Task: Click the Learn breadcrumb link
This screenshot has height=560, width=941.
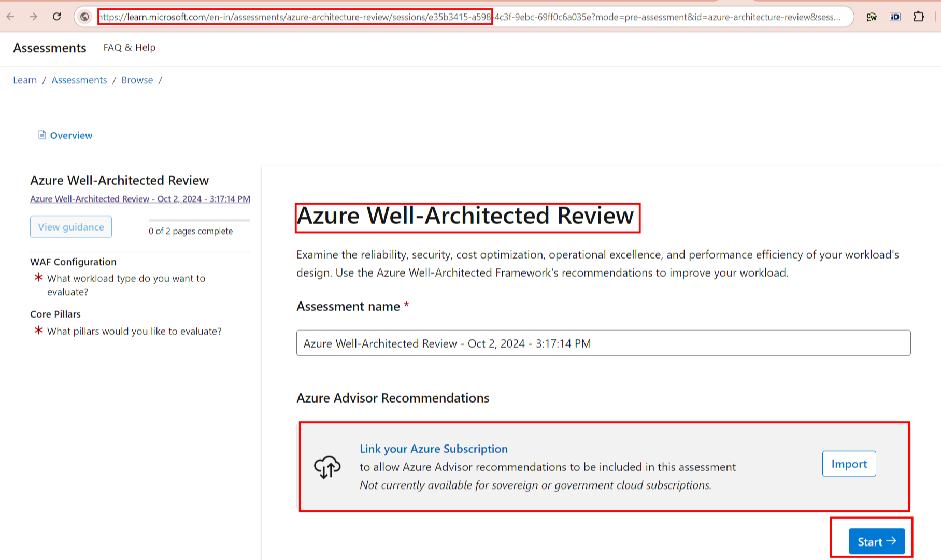Action: click(x=24, y=80)
